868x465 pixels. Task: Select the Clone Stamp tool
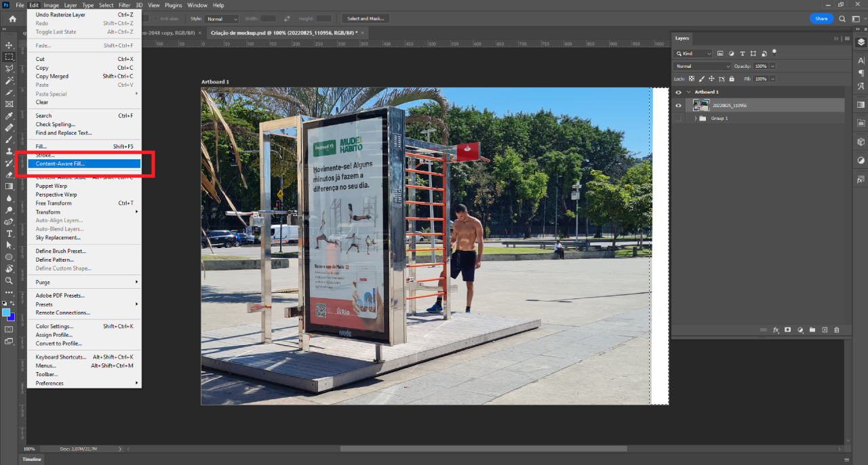(9, 151)
